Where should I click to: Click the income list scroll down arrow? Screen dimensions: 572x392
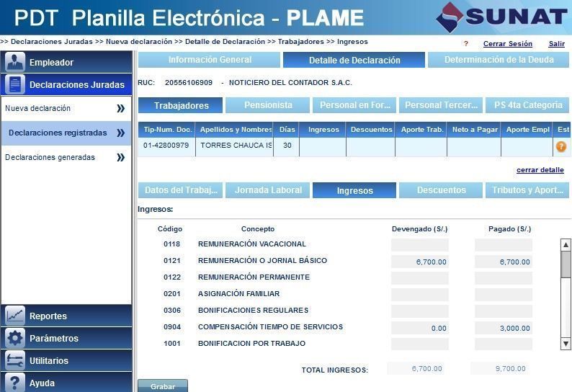point(566,344)
